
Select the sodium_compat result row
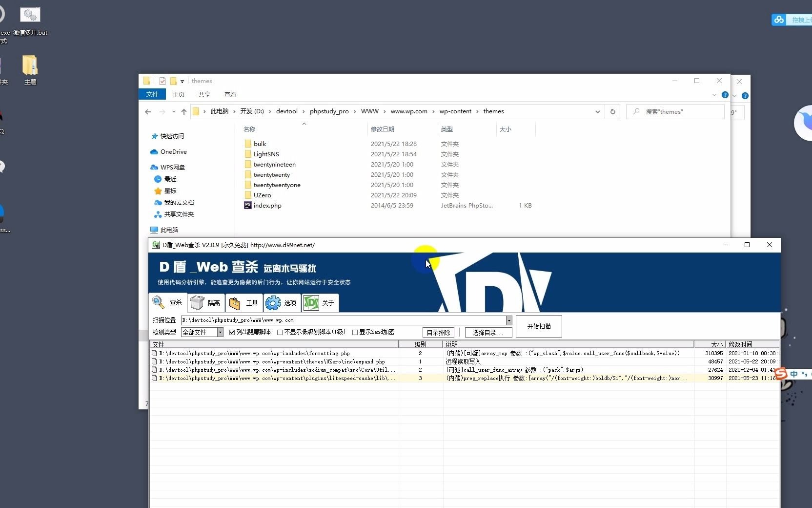tap(465, 370)
